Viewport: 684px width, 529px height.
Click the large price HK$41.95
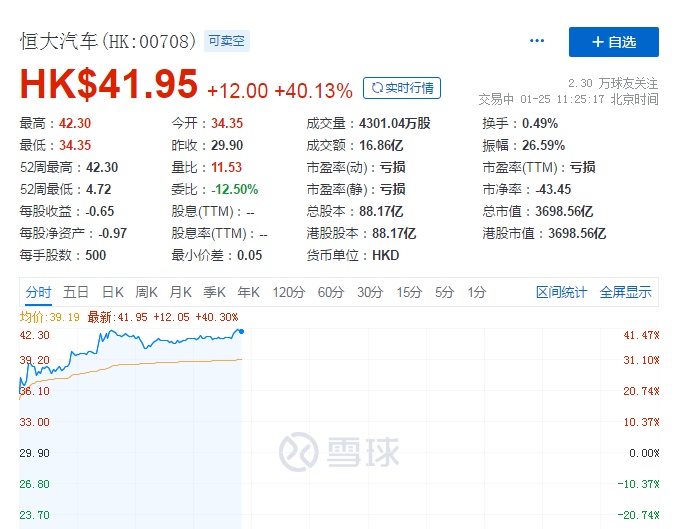click(109, 83)
